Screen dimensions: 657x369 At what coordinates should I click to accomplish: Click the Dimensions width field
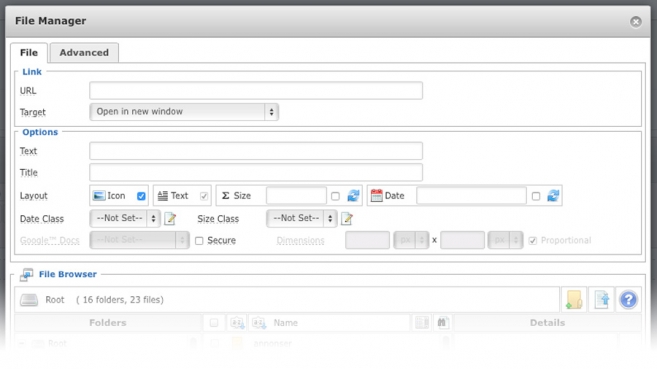click(367, 240)
